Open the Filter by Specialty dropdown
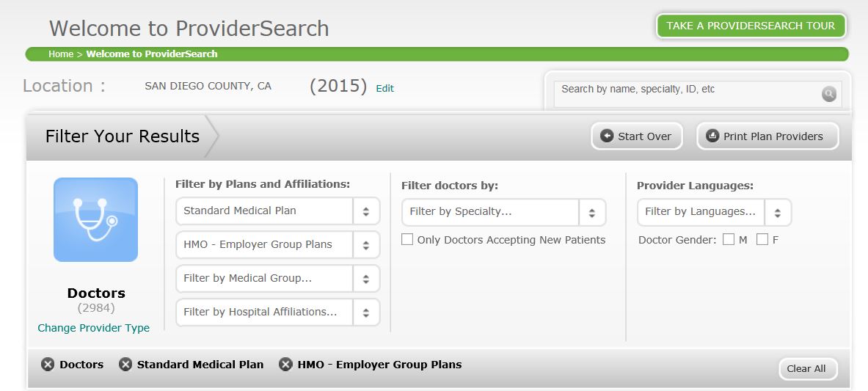The image size is (868, 391). click(504, 212)
